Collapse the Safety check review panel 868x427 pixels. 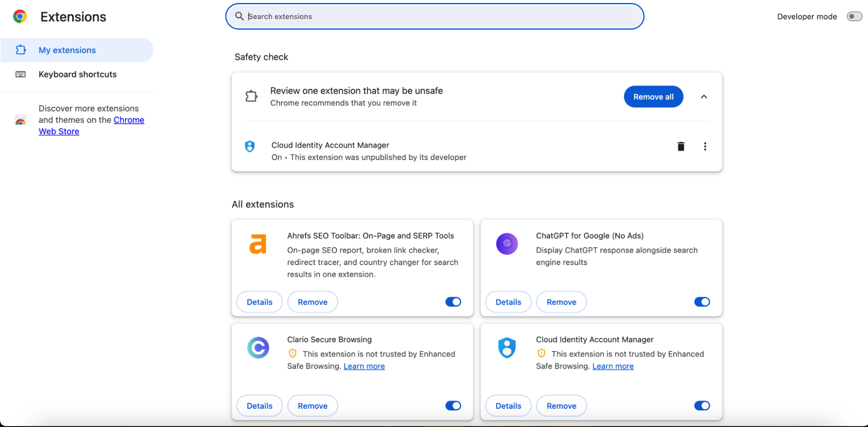(704, 96)
